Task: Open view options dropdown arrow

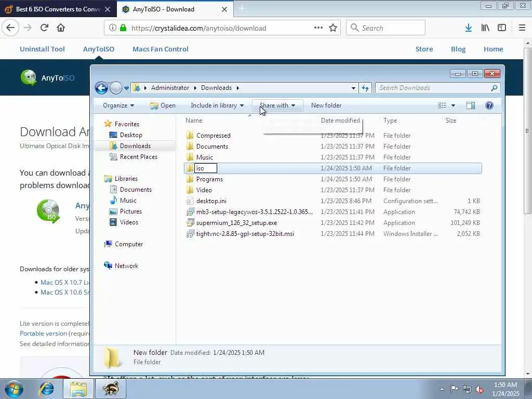Action: 453,105
